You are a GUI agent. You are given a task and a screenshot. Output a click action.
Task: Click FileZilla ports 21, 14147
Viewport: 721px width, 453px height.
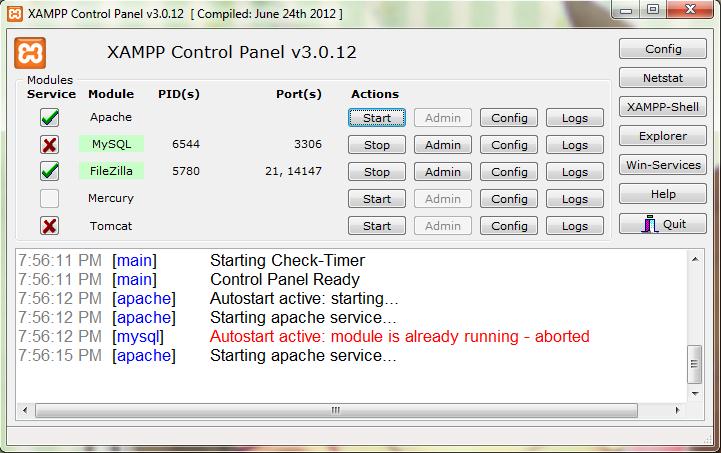tap(293, 171)
